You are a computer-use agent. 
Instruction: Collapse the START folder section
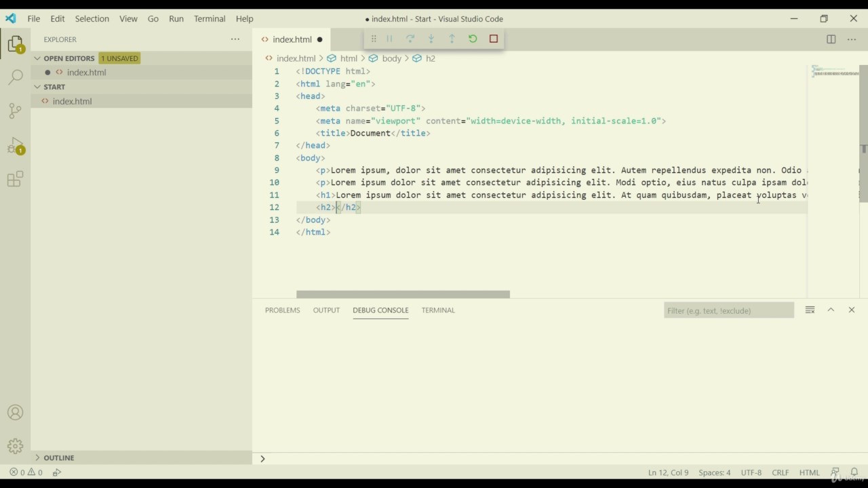38,87
